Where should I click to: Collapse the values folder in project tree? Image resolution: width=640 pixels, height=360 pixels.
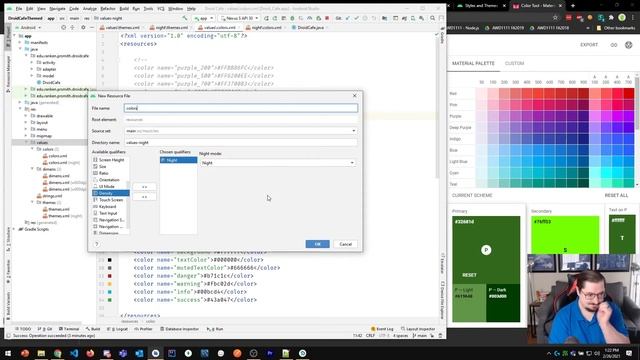(x=27, y=142)
